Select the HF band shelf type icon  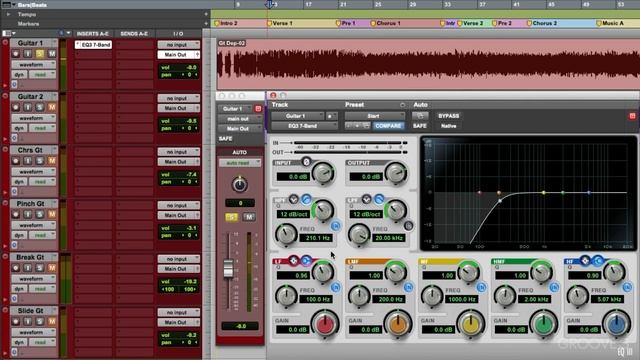pyautogui.click(x=598, y=260)
